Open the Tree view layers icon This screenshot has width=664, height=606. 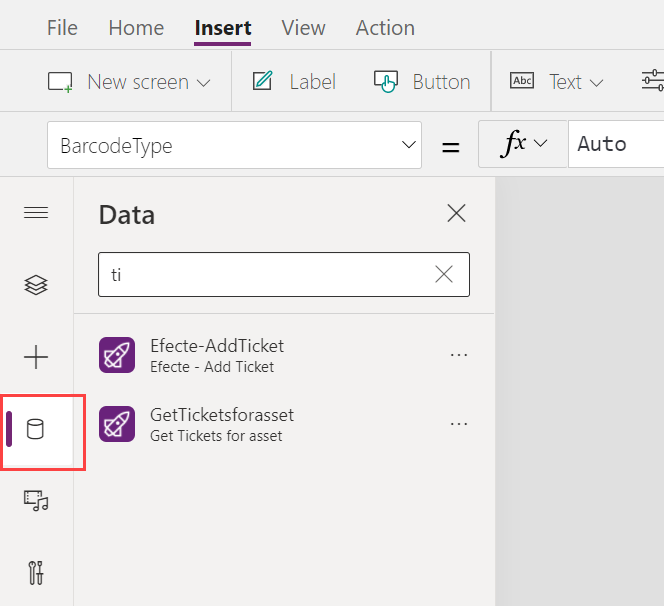[36, 285]
